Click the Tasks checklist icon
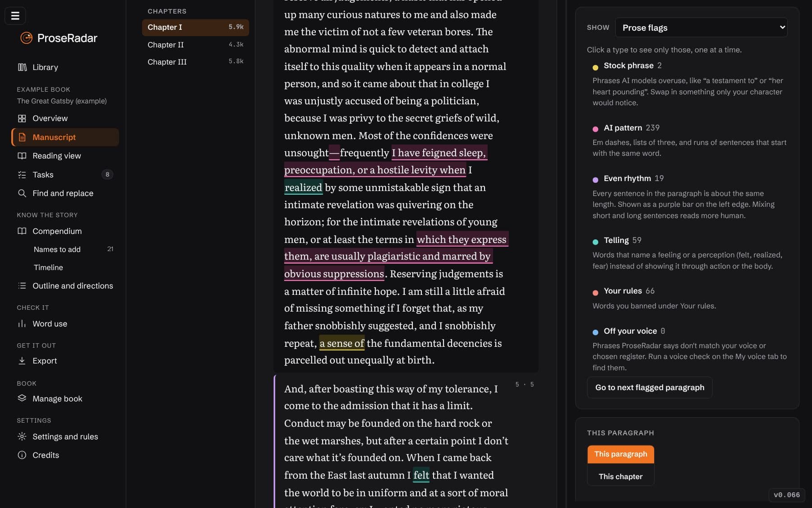The image size is (812, 508). tap(22, 175)
